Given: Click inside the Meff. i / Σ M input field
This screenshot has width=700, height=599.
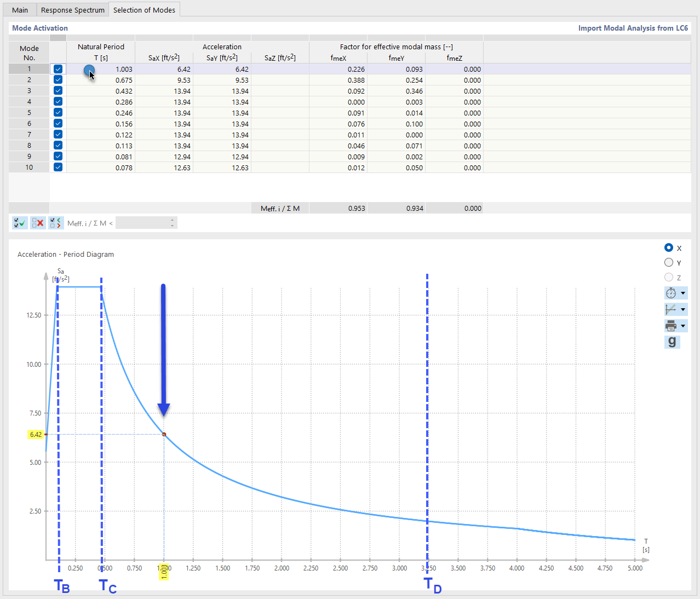Looking at the screenshot, I should pyautogui.click(x=142, y=222).
